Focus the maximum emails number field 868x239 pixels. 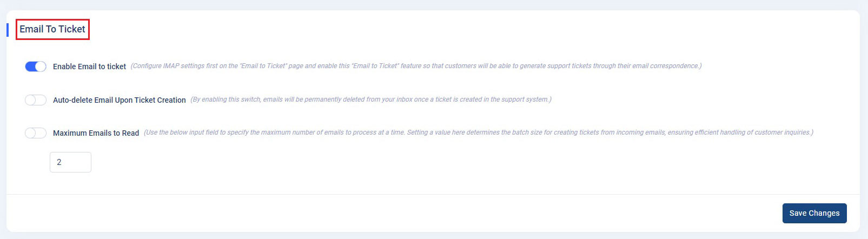[70, 162]
